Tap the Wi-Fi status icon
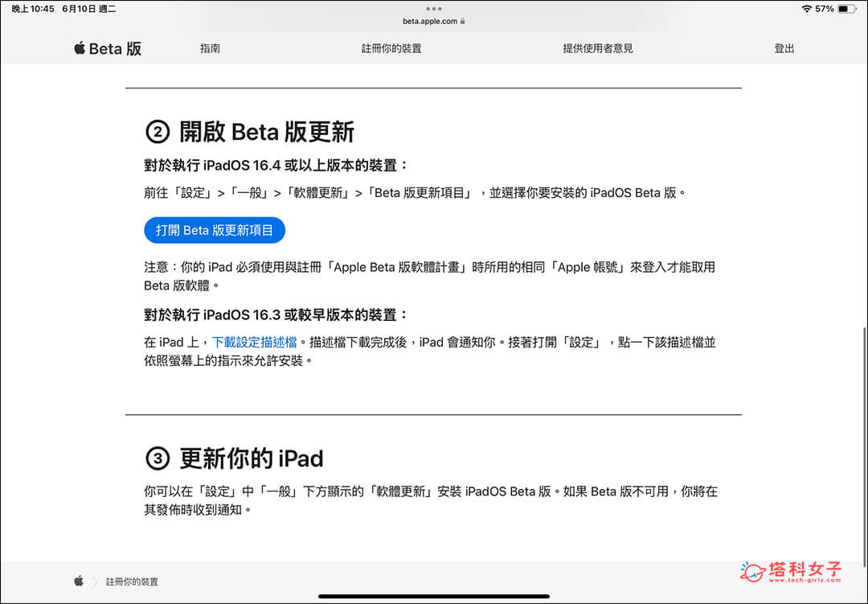The width and height of the screenshot is (868, 604). [807, 8]
